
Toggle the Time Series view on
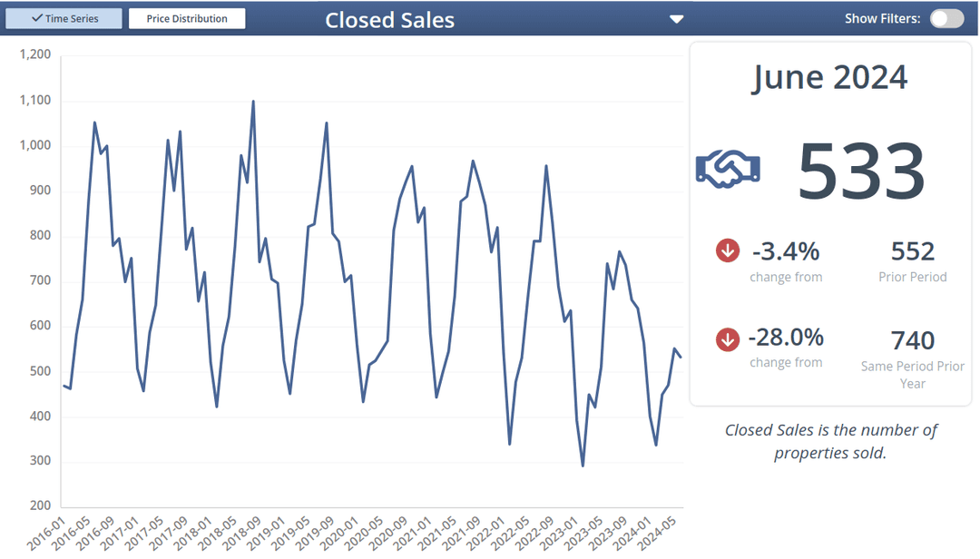(x=64, y=17)
